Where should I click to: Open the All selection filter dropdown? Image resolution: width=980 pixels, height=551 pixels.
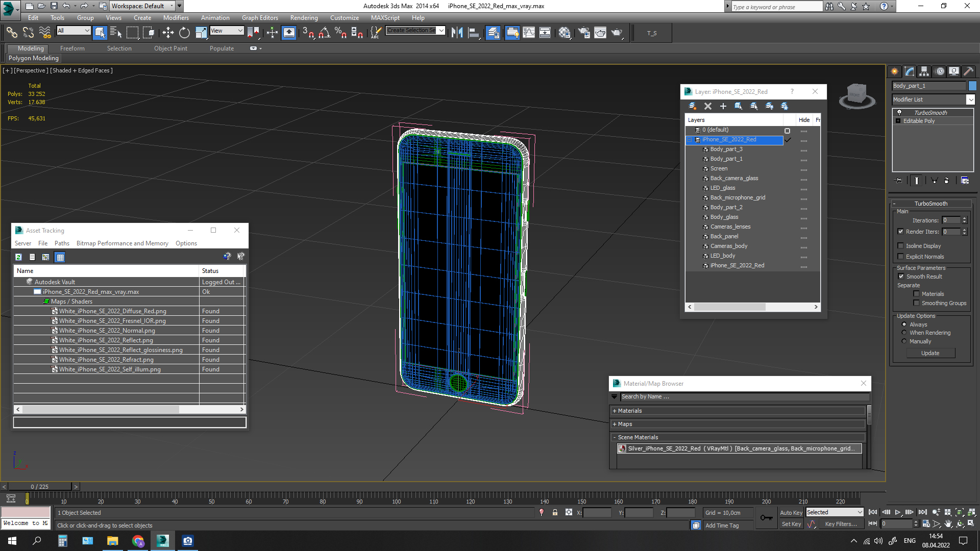[73, 31]
